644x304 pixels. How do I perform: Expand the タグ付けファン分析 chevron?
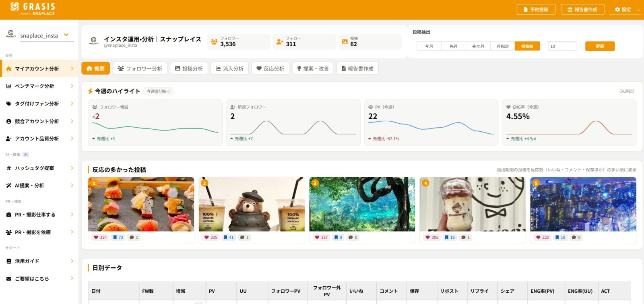click(72, 103)
